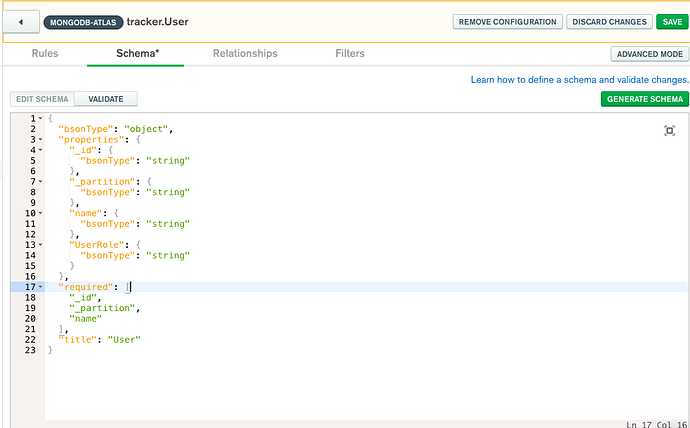This screenshot has width=690, height=428.
Task: Select the Schema tab
Action: (135, 53)
